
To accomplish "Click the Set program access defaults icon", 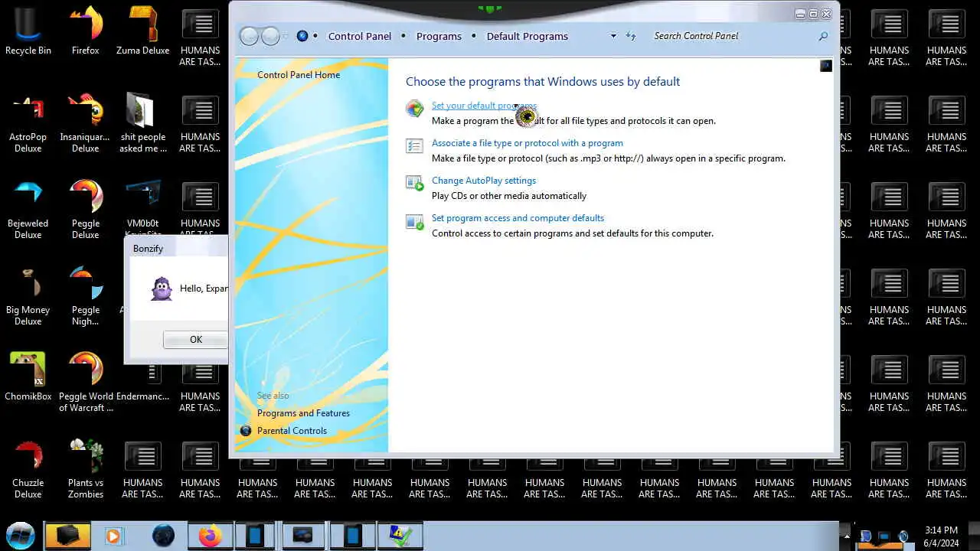I will point(414,221).
